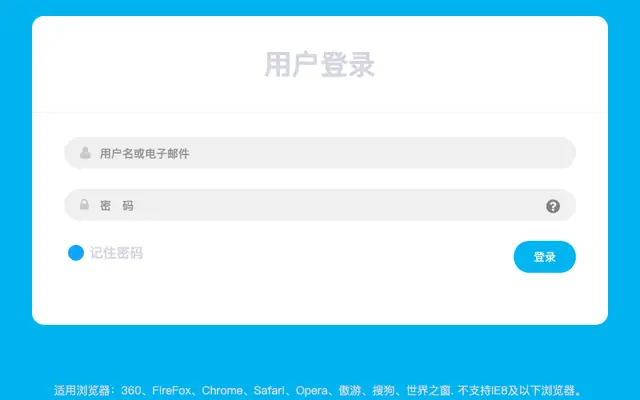Click the supported browsers notice at bottom
The image size is (640, 400).
coord(318,390)
